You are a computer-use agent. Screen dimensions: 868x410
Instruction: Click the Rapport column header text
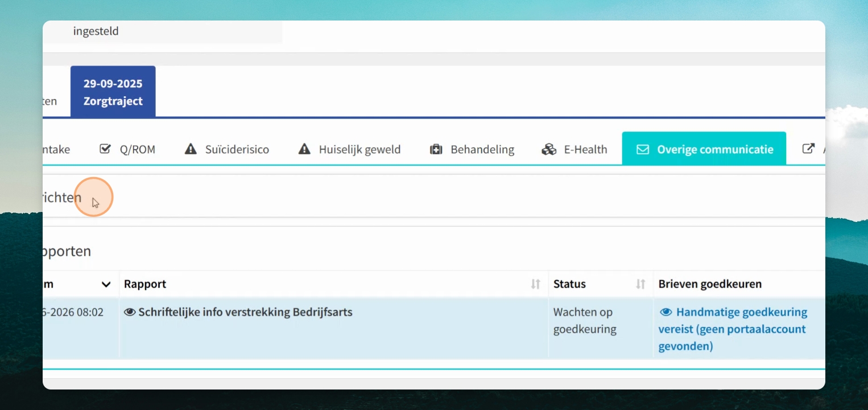pyautogui.click(x=145, y=284)
